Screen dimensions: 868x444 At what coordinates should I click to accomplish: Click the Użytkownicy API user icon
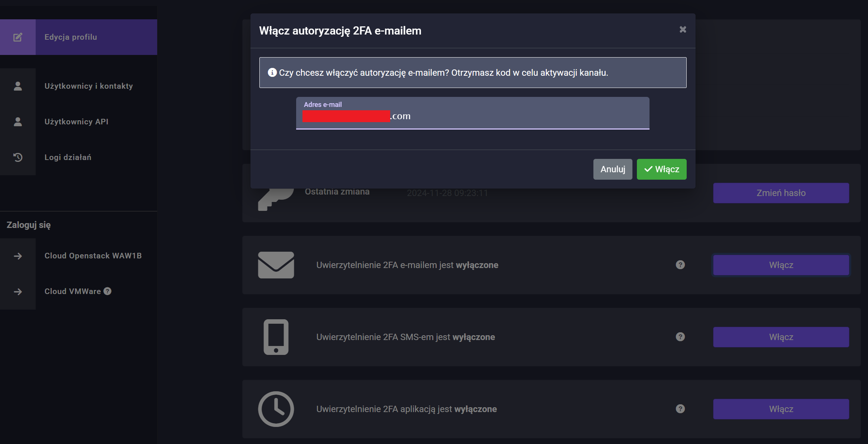18,122
